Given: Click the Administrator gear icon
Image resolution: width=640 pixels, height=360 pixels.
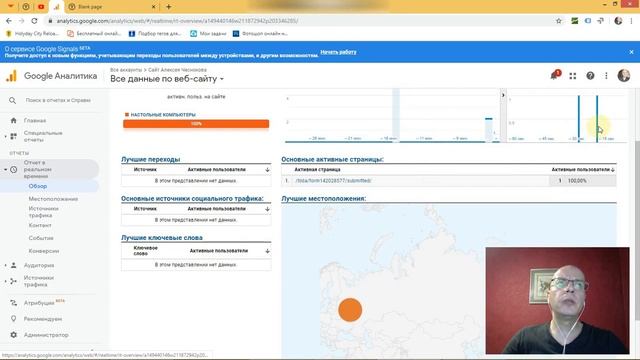Looking at the screenshot, I should [13, 335].
